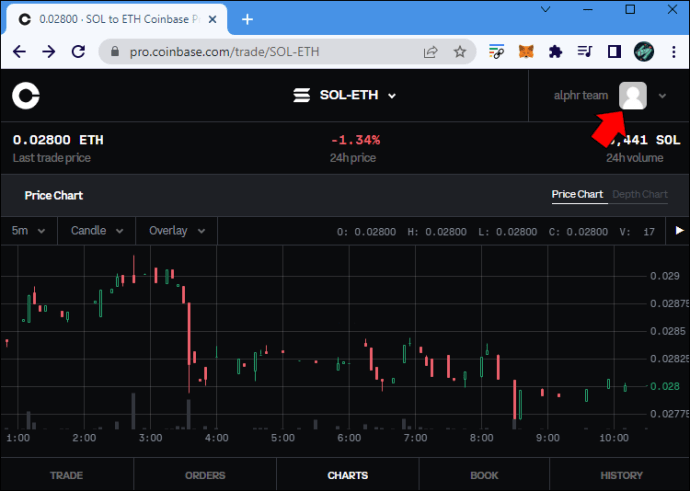Go to the HISTORY tab

(x=621, y=475)
